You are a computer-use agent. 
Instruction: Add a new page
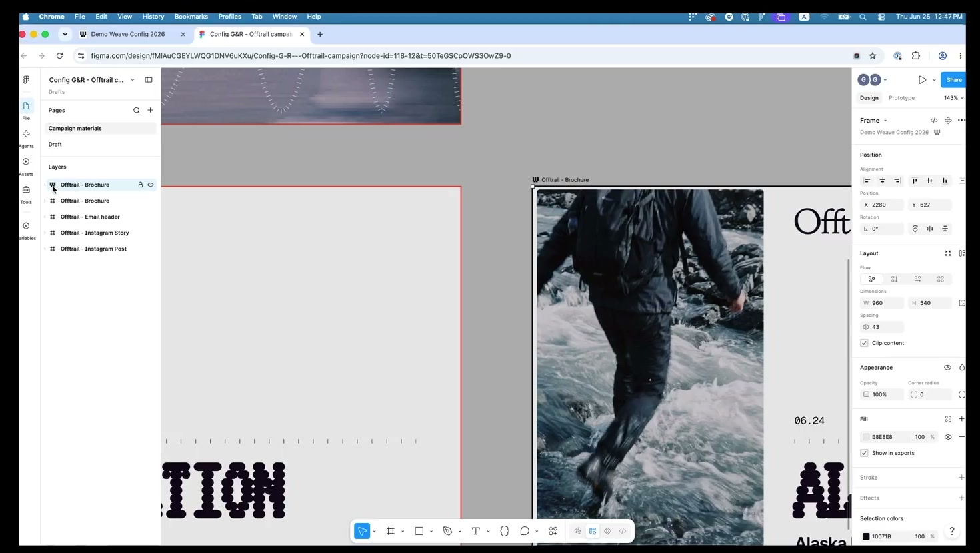150,110
